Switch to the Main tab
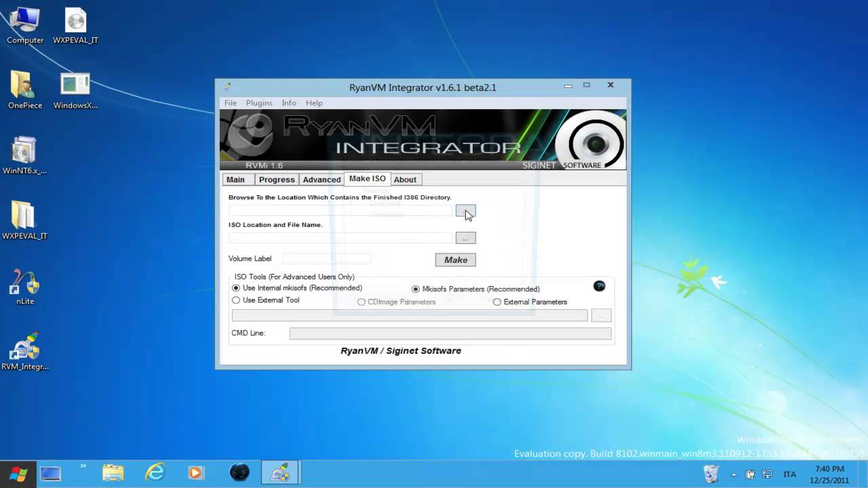The height and width of the screenshot is (488, 868). 238,180
